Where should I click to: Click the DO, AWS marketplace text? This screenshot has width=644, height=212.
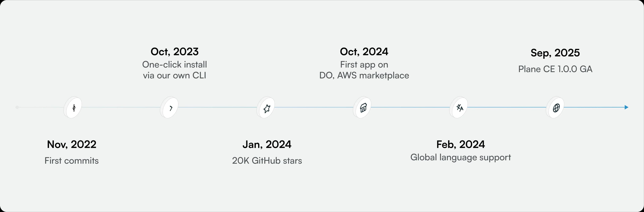(364, 75)
